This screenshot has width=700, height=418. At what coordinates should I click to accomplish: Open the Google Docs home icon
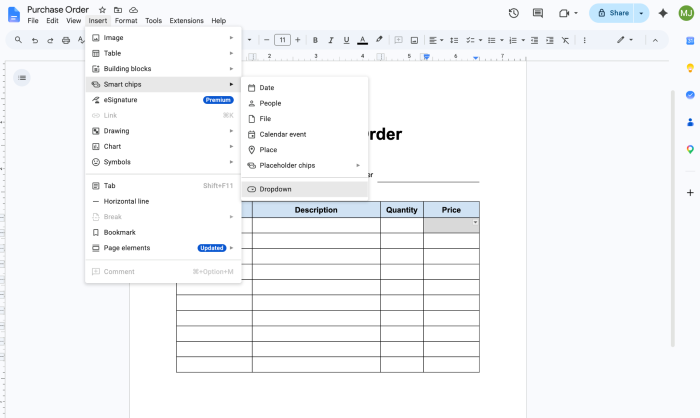coord(14,14)
